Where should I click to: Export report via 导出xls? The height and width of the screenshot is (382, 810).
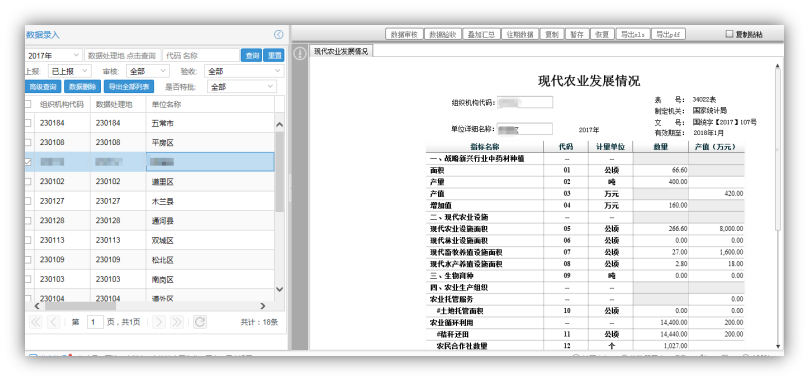(x=632, y=34)
